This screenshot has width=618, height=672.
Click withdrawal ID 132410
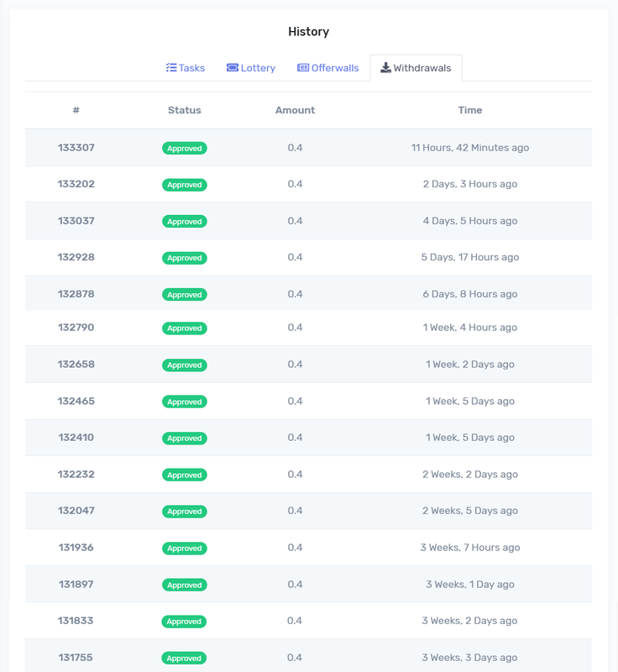tap(76, 438)
